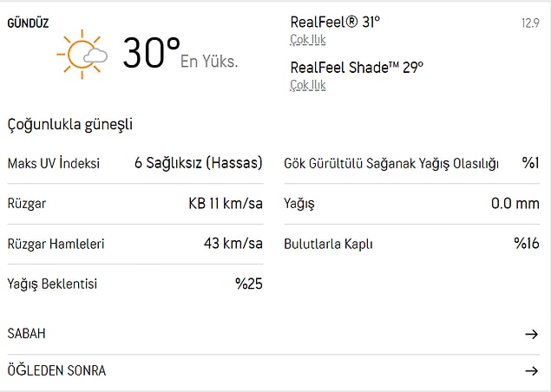Click the 12.9 date label
Viewport: 551px width, 392px height.
coord(531,23)
